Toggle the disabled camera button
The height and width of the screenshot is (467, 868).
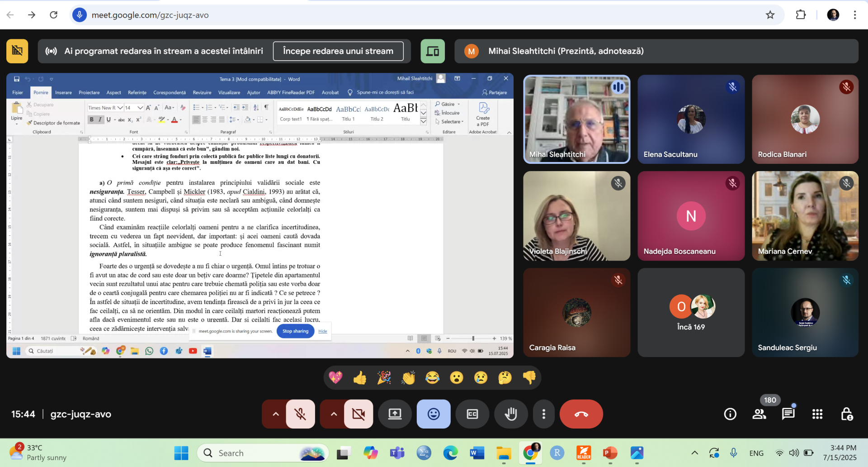[x=359, y=414]
